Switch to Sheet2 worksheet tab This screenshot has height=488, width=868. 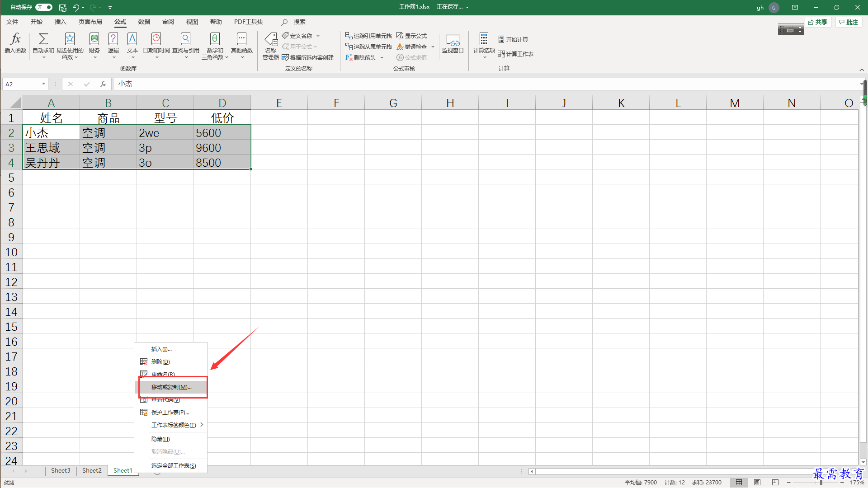(x=92, y=470)
